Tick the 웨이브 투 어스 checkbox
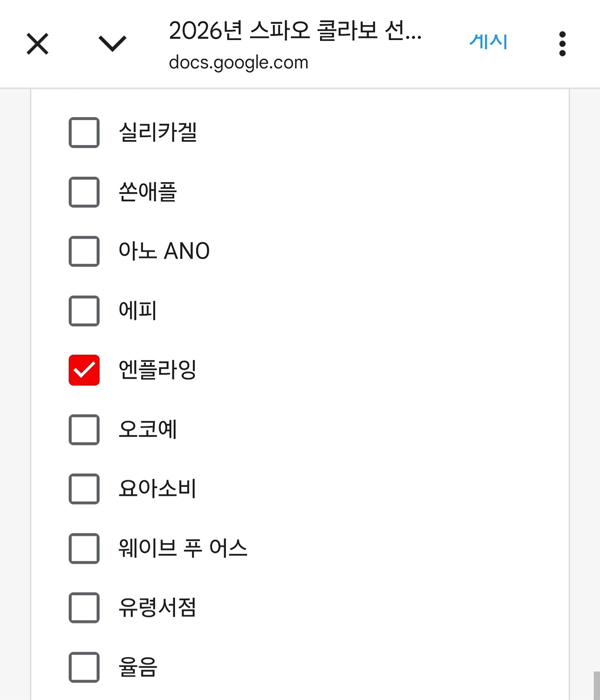600x700 pixels. tap(84, 548)
